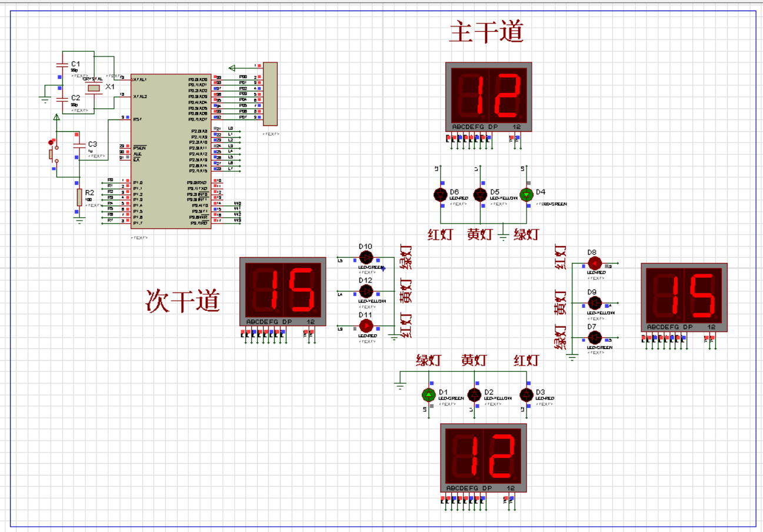
Task: Click the ground symbol beside capacitors C1 and C2
Action: [45, 99]
